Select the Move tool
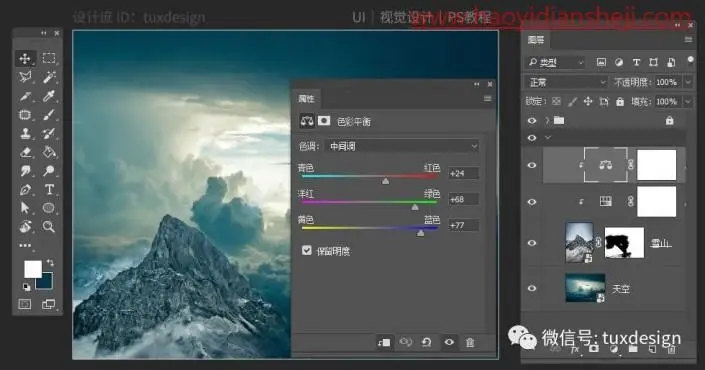This screenshot has width=705, height=370. click(x=25, y=58)
